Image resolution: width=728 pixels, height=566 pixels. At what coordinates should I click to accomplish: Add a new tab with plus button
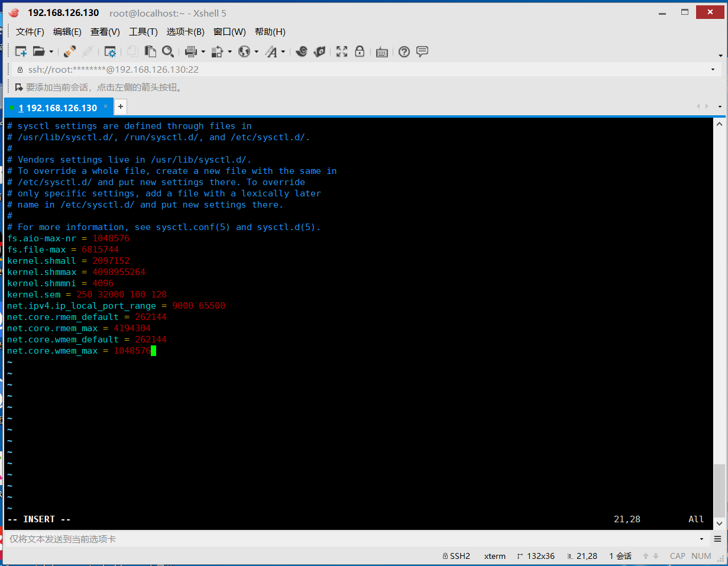pyautogui.click(x=120, y=107)
